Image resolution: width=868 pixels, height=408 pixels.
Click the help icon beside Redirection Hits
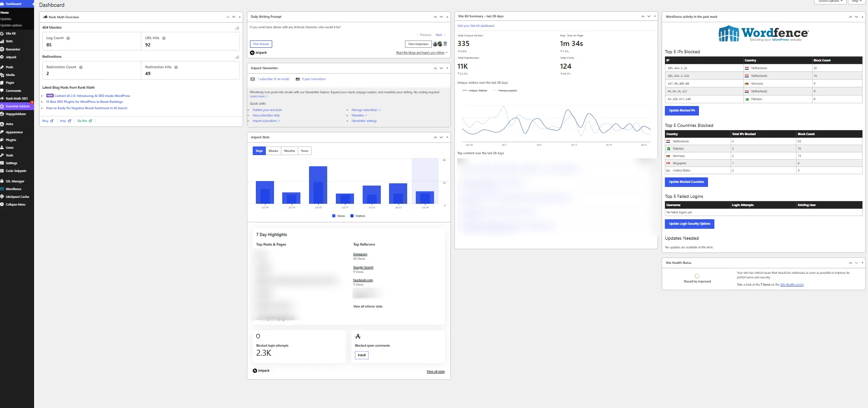click(x=176, y=67)
